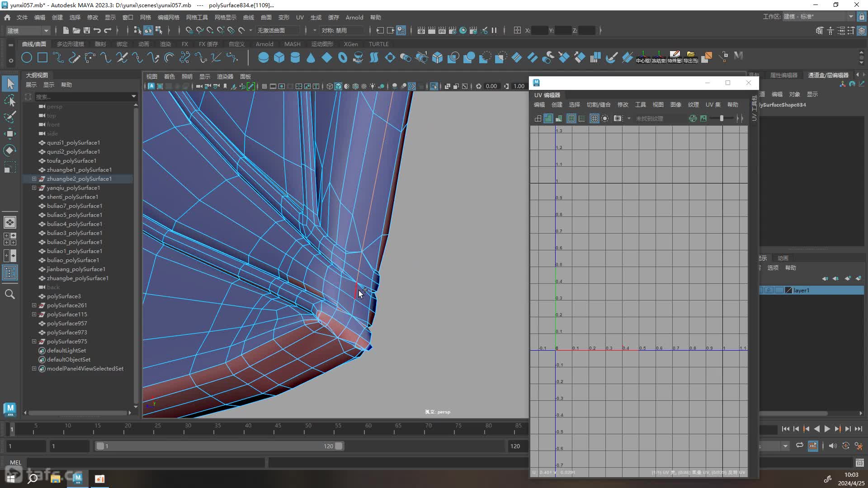This screenshot has width=868, height=488.
Task: Click the search magnifier in left toolbar
Action: [x=10, y=294]
